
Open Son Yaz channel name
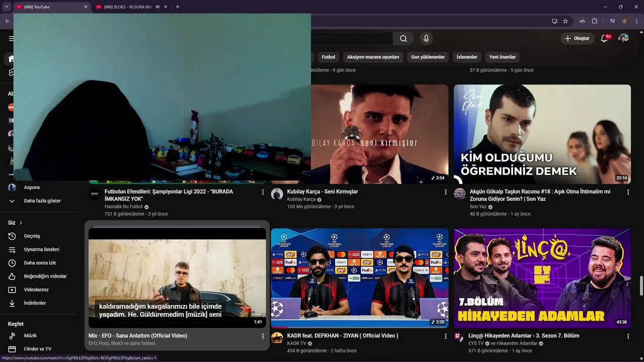click(x=478, y=207)
